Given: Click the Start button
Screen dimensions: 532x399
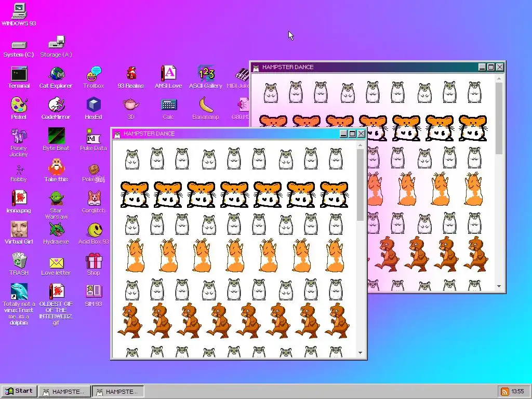Looking at the screenshot, I should [19, 391].
